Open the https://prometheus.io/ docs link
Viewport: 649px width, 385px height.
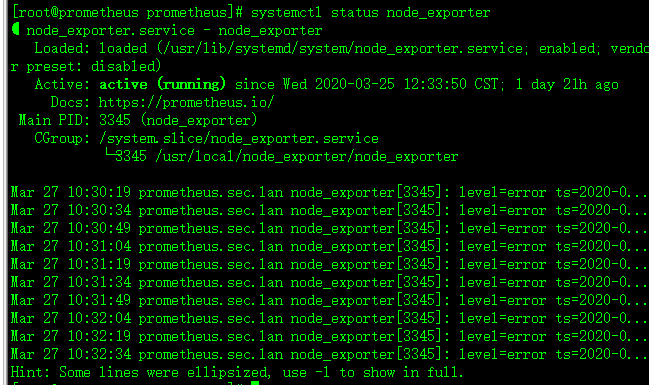click(x=186, y=102)
